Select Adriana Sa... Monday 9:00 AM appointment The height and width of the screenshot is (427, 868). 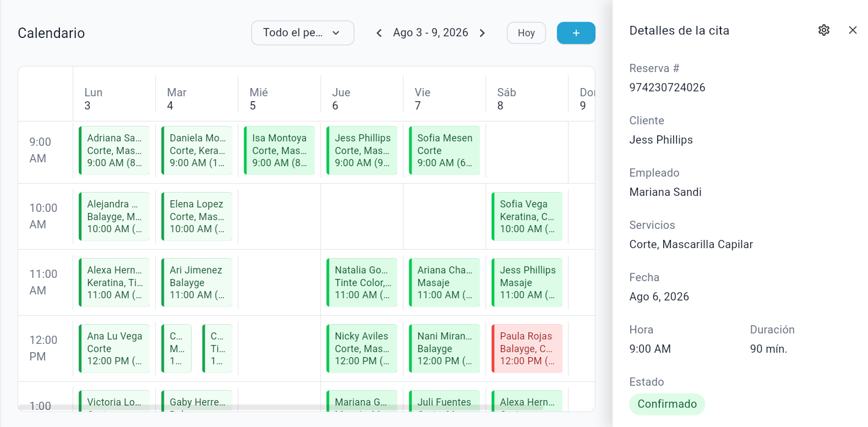(114, 150)
